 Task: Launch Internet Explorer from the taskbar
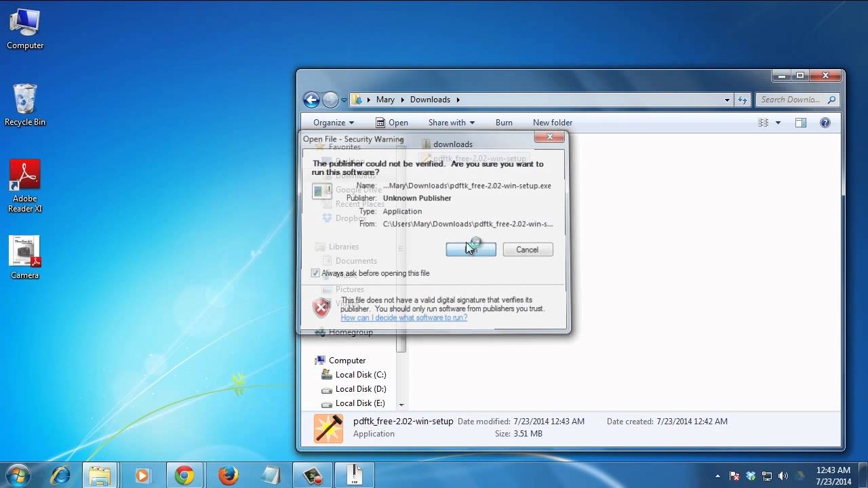(60, 475)
